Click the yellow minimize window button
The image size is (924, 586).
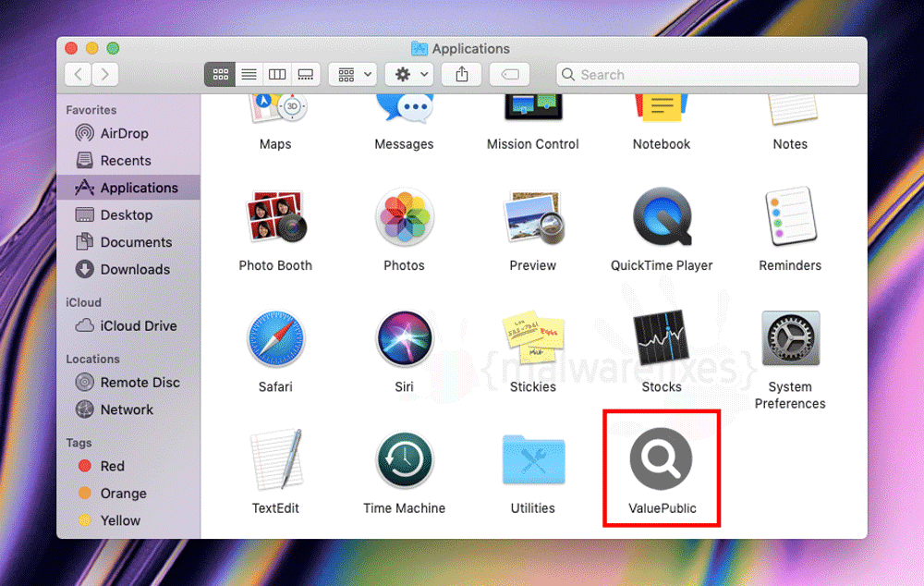coord(91,48)
